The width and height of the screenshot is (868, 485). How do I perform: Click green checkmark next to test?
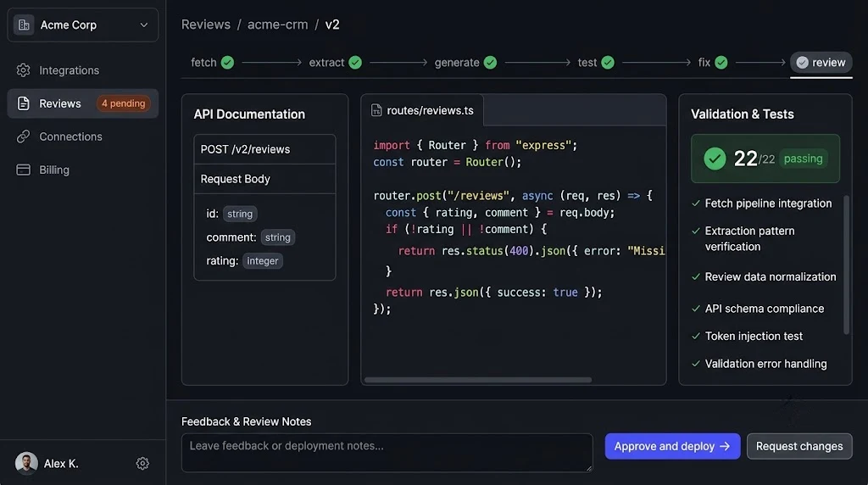[x=608, y=63]
